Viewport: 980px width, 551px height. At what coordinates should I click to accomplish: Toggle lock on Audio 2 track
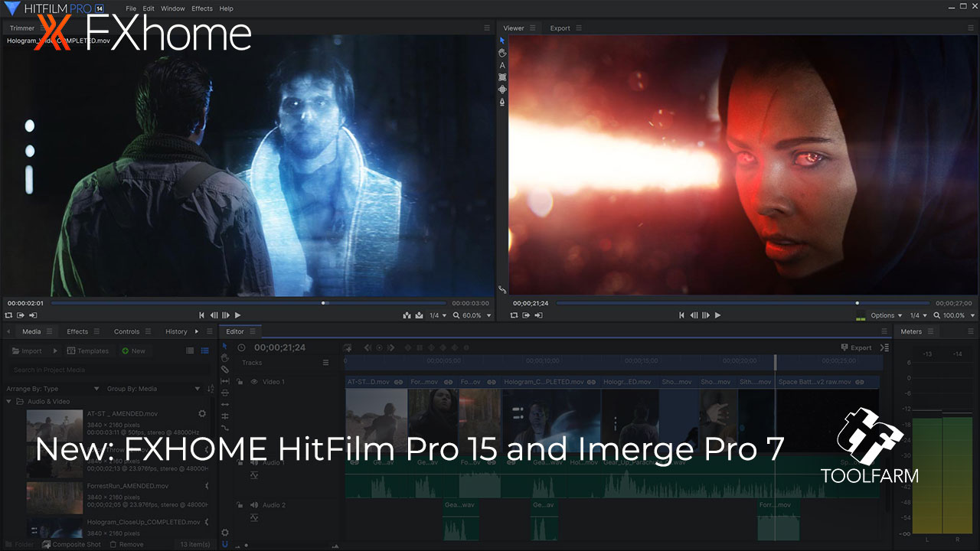point(240,505)
